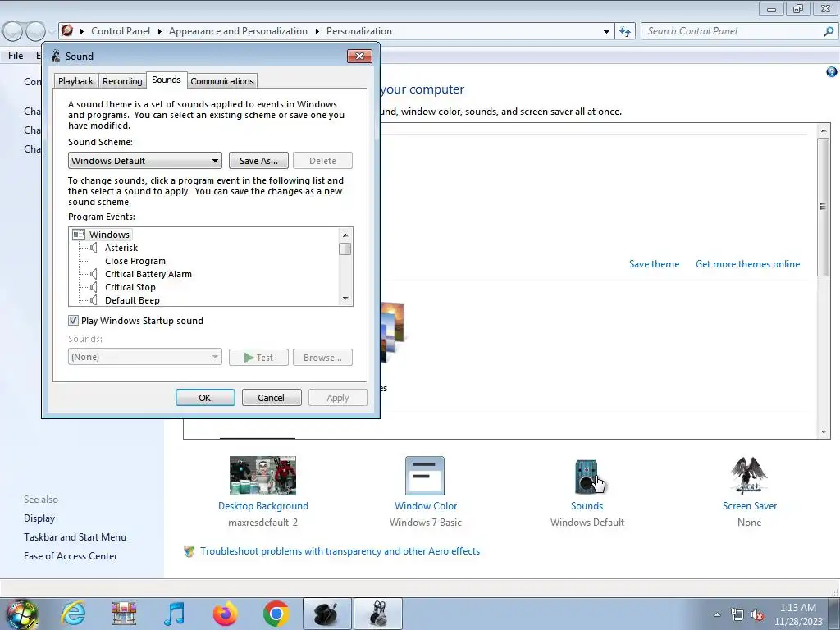Open the Screen Saver icon
Screen dimensions: 840x630
749,475
